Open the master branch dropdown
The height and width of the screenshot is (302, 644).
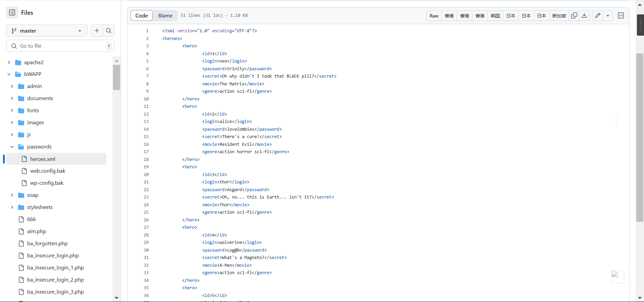[47, 31]
